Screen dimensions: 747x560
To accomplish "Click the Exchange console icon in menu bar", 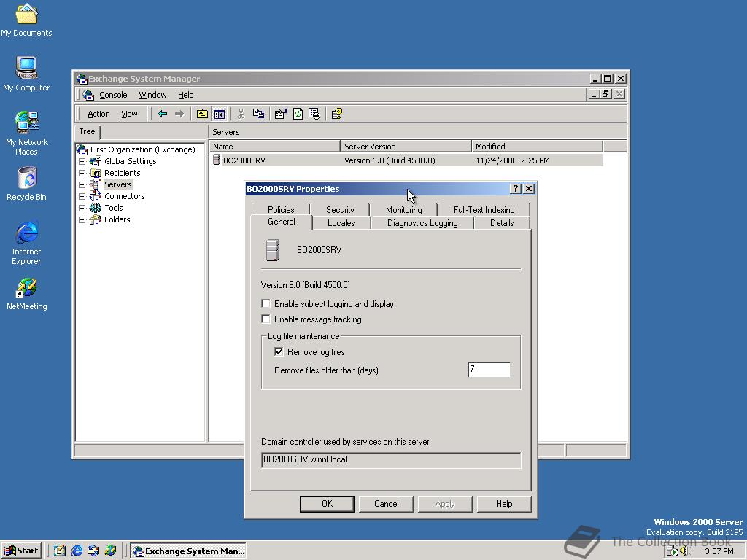I will tap(88, 95).
